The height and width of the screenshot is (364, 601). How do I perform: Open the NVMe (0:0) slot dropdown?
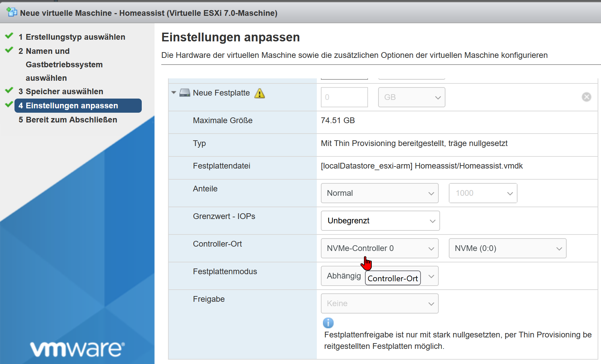[x=507, y=248]
